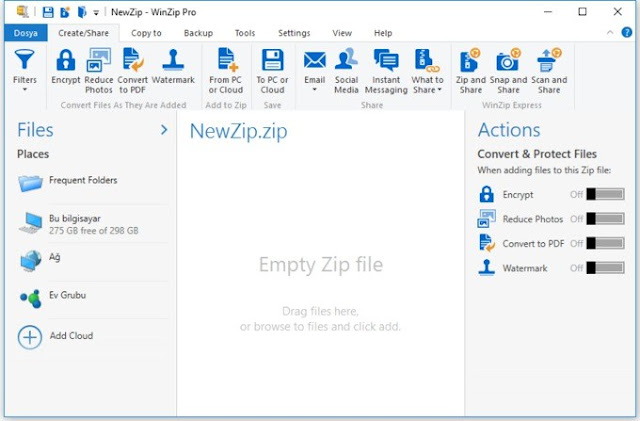Switch to the View tab

tap(342, 33)
